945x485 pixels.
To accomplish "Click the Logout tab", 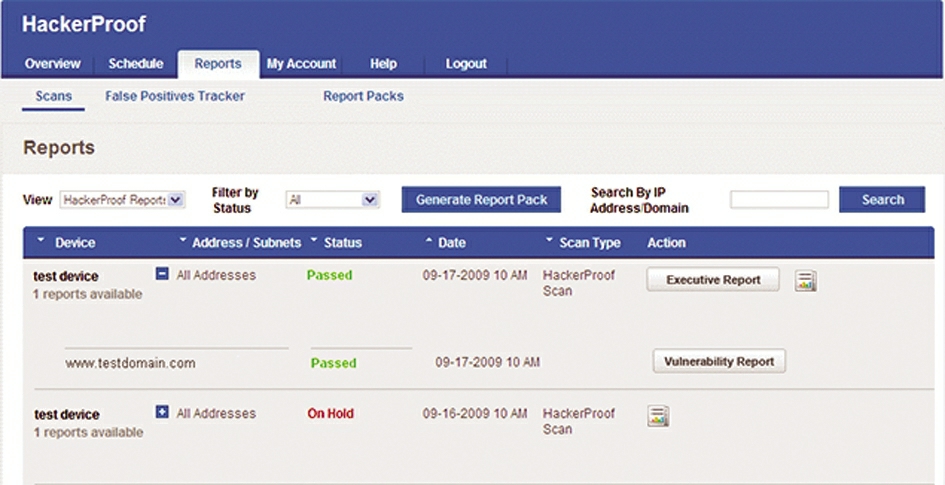I will [466, 64].
